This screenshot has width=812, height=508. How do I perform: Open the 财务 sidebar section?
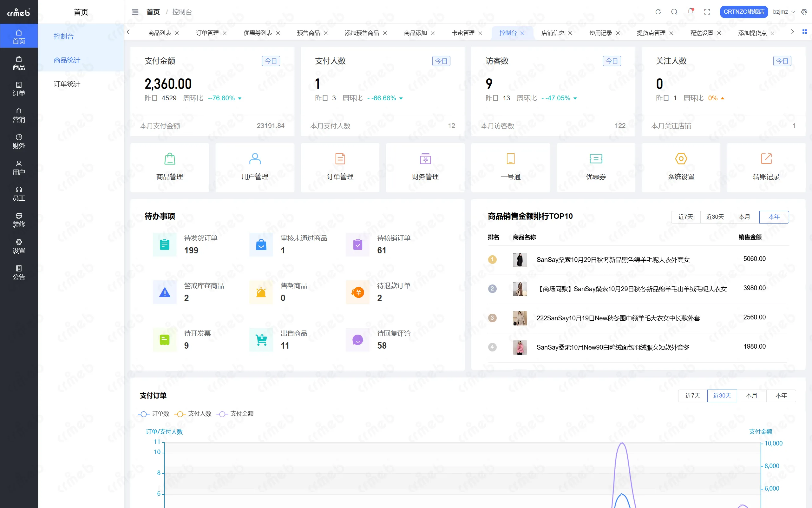click(19, 142)
